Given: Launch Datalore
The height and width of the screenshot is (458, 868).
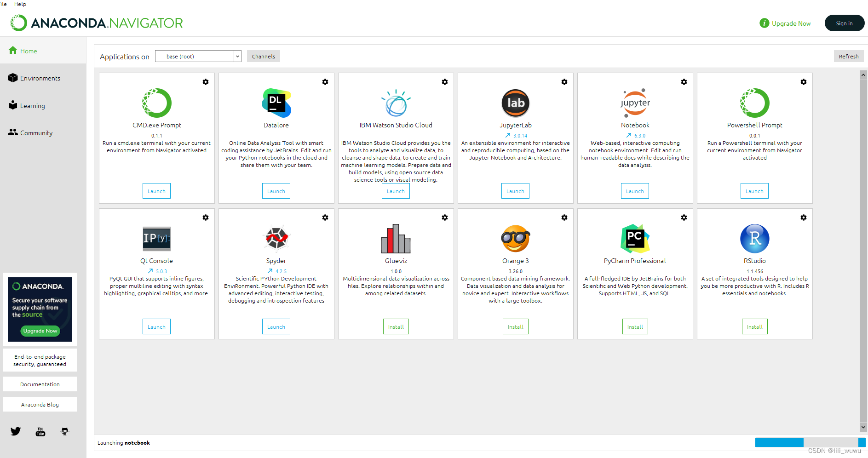Looking at the screenshot, I should pyautogui.click(x=276, y=191).
